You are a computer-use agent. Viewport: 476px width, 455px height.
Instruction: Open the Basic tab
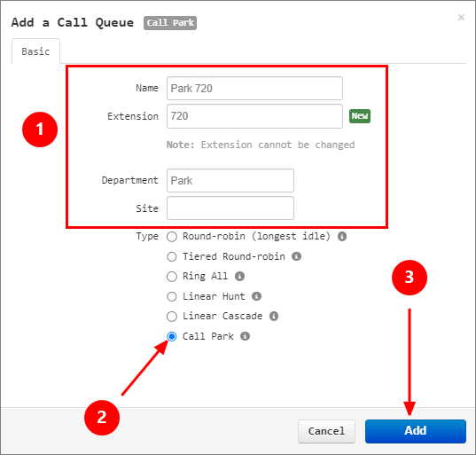point(35,51)
